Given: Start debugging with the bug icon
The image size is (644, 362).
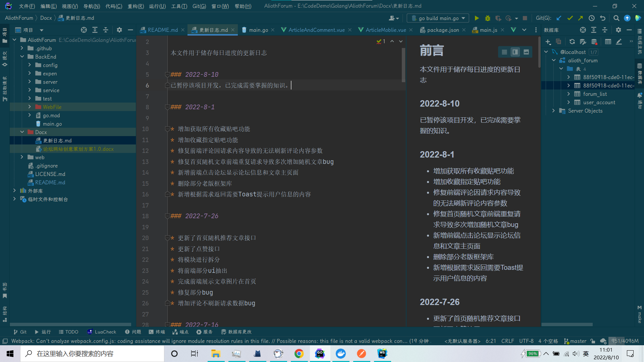Looking at the screenshot, I should coord(487,18).
